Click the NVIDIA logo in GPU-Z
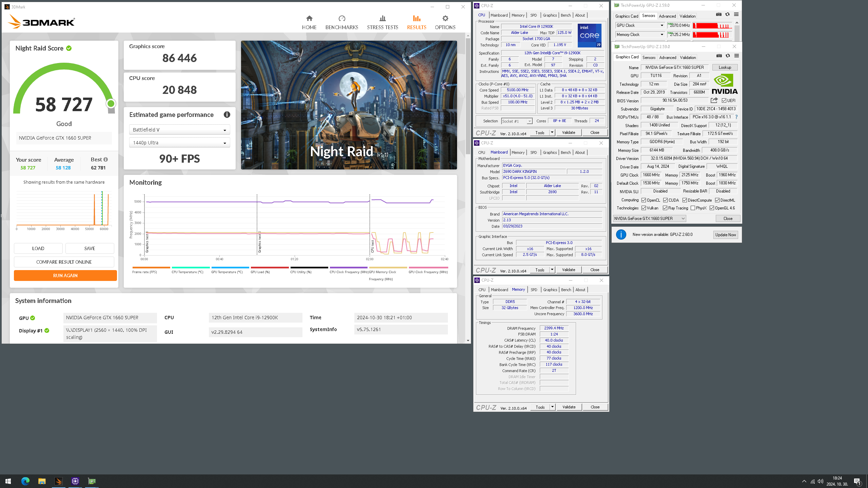This screenshot has width=868, height=488. pyautogui.click(x=725, y=84)
